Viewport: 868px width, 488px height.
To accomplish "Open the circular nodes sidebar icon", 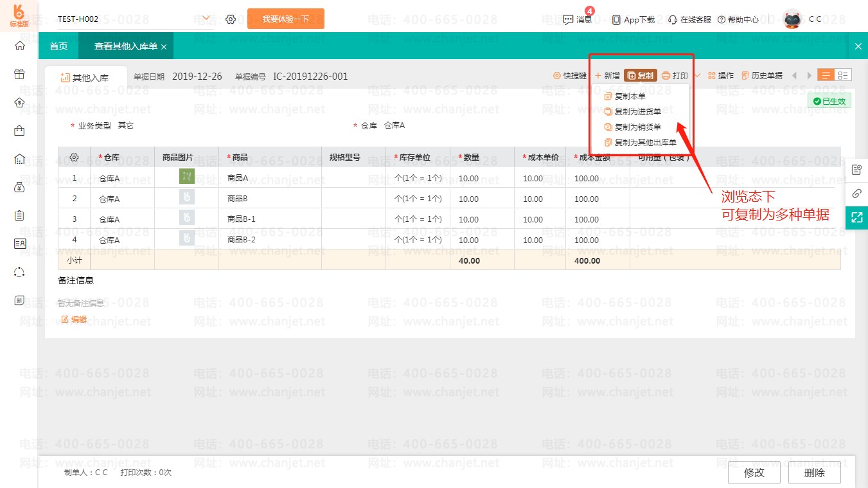I will pyautogui.click(x=19, y=272).
